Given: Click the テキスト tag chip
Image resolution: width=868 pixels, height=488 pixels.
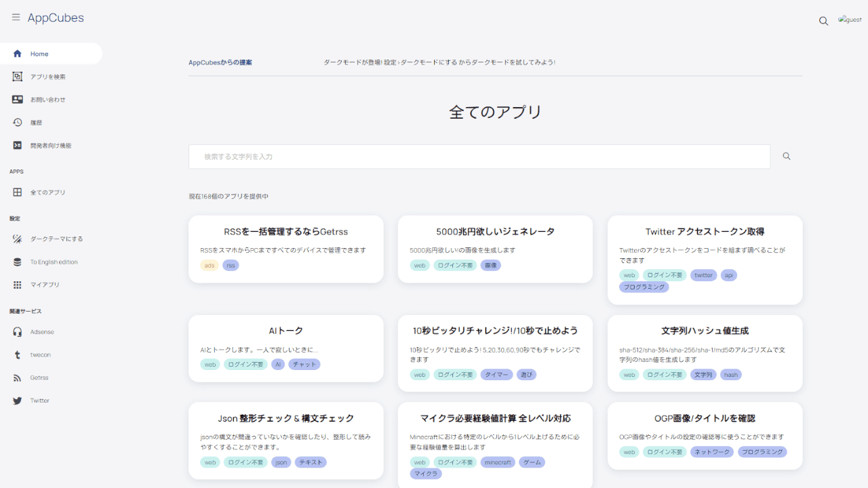Looking at the screenshot, I should (311, 462).
